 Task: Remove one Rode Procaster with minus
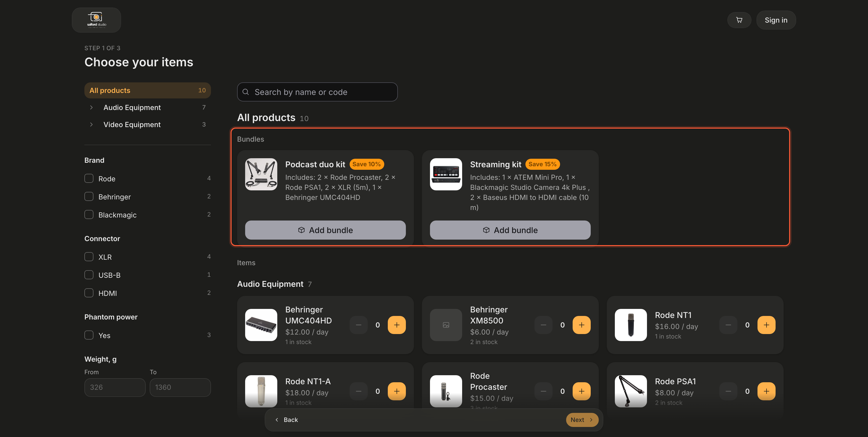(543, 391)
